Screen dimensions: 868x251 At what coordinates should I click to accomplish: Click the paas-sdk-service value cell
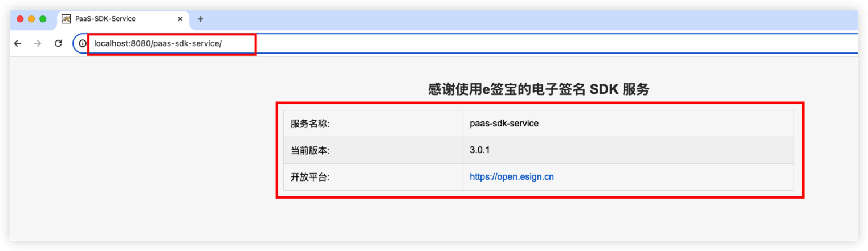pos(628,124)
